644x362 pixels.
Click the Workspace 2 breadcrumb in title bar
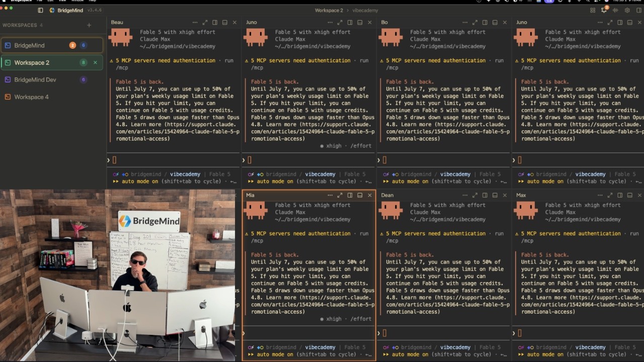tap(329, 10)
